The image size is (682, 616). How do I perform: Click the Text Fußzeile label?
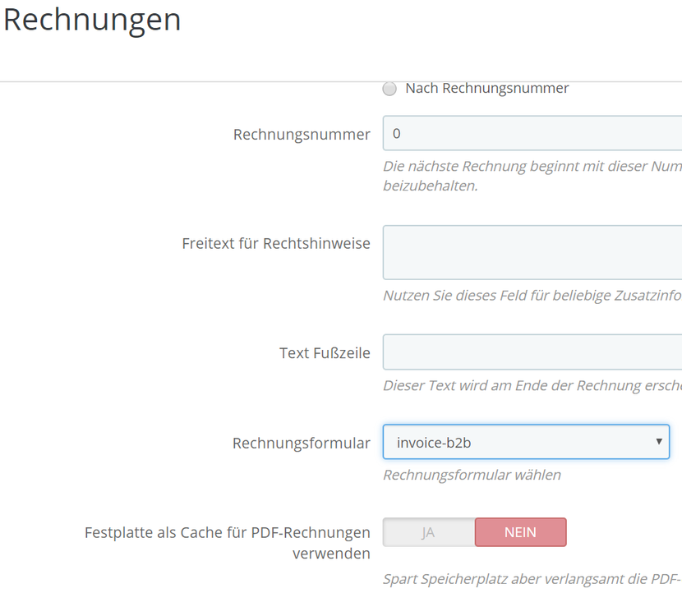[x=325, y=353]
